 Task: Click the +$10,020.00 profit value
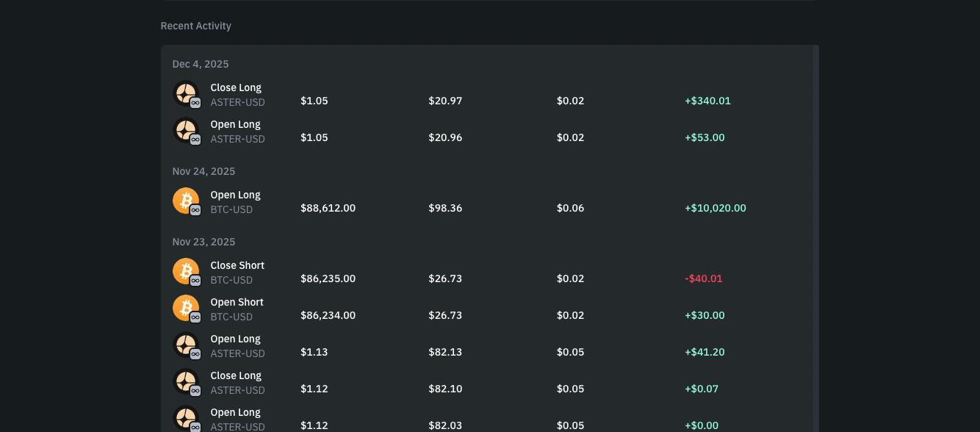pyautogui.click(x=716, y=208)
